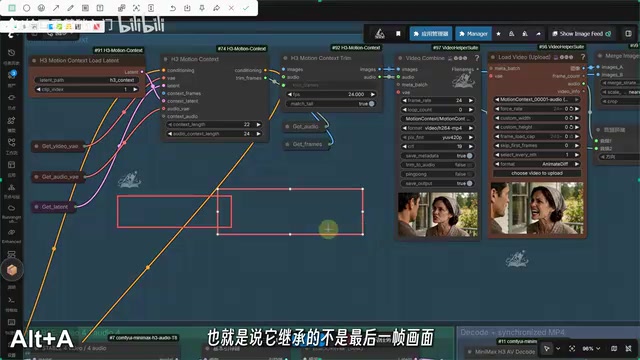Select the Get_frames node
640x360 pixels.
click(307, 144)
